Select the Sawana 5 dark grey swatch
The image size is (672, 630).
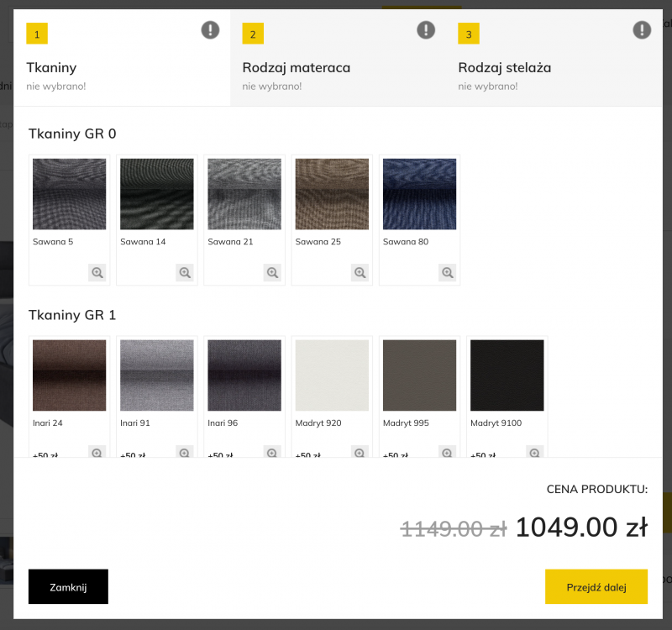click(x=70, y=194)
